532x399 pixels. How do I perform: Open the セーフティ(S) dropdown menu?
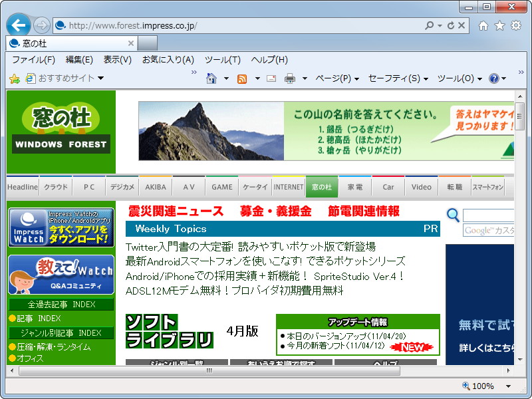[398, 78]
